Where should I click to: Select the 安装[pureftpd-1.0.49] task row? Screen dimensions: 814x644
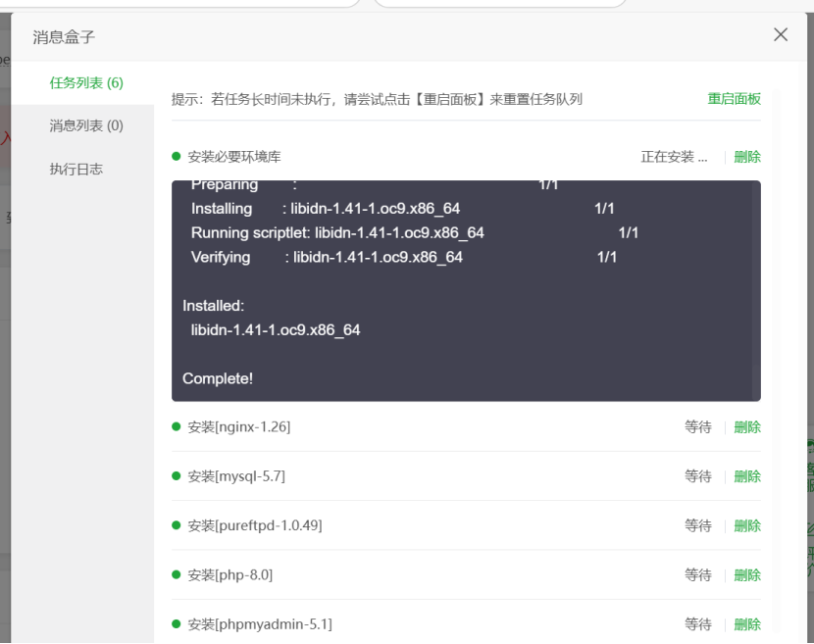466,525
